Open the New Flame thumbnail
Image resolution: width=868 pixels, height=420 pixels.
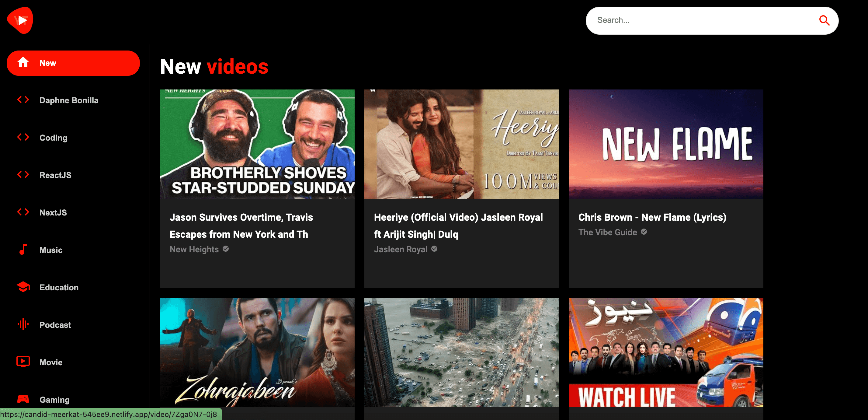click(666, 144)
